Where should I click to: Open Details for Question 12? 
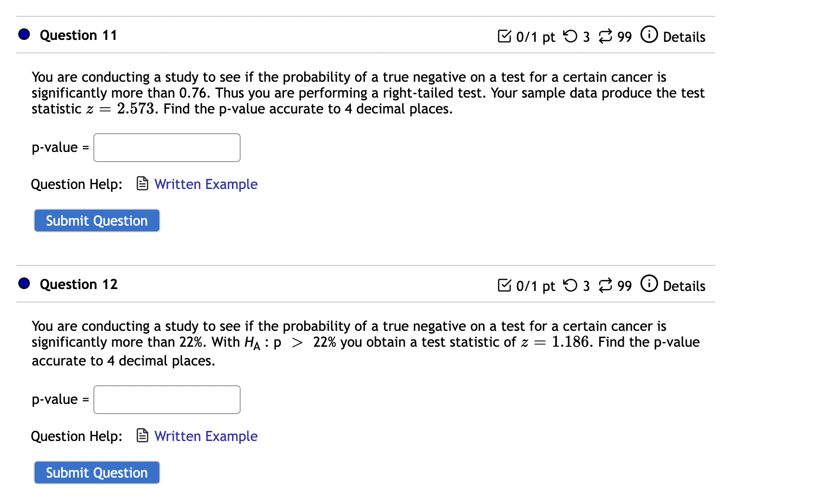coord(684,286)
